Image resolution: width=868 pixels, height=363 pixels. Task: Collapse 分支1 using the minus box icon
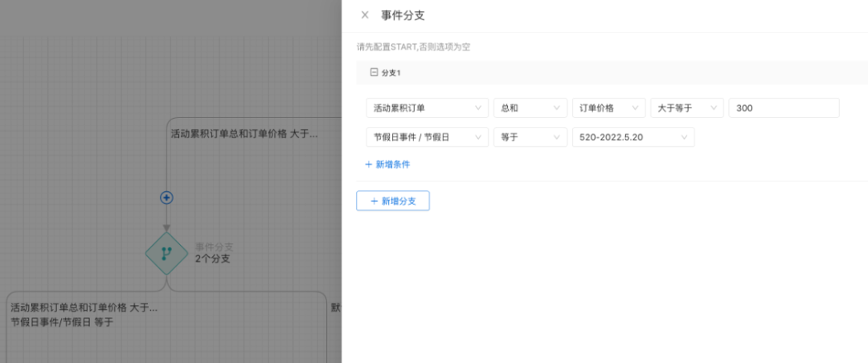coord(374,72)
